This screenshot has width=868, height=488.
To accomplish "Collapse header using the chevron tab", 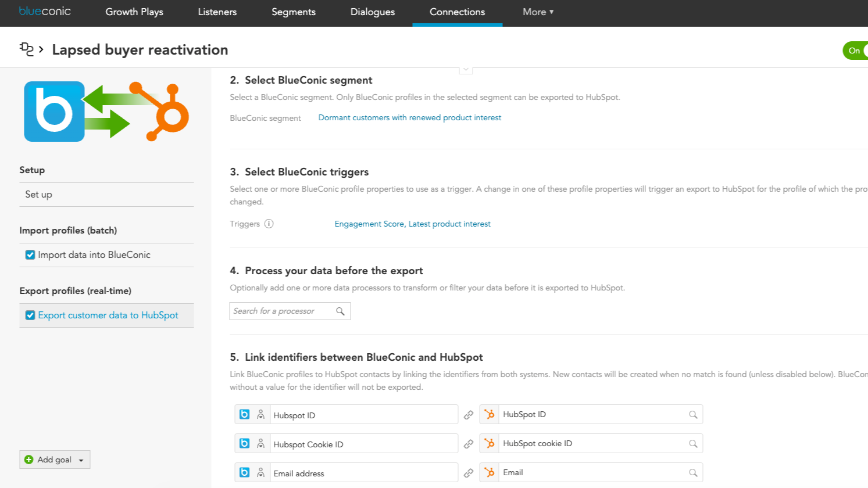I will 466,70.
